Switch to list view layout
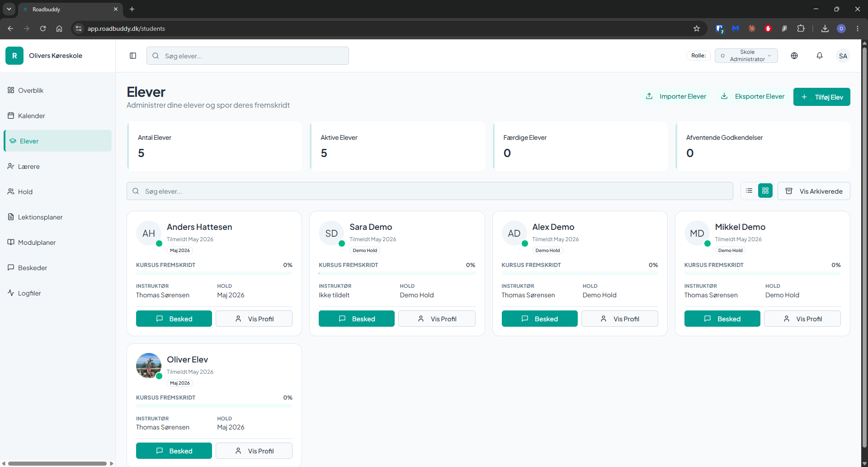 pyautogui.click(x=749, y=191)
